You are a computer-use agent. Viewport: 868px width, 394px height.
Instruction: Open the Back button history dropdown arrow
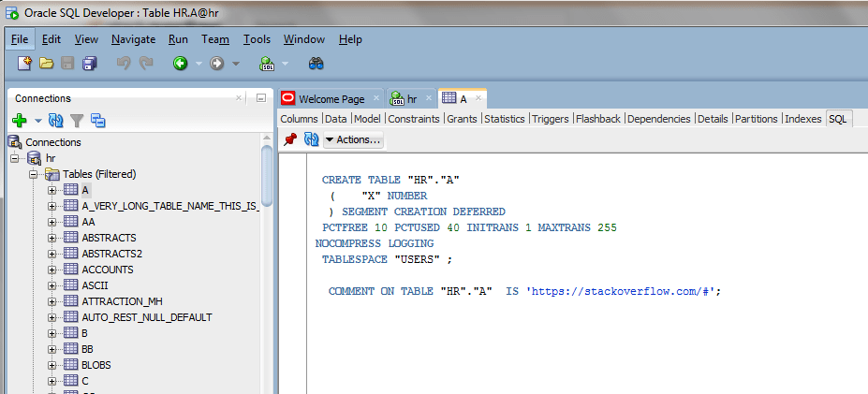[x=199, y=65]
